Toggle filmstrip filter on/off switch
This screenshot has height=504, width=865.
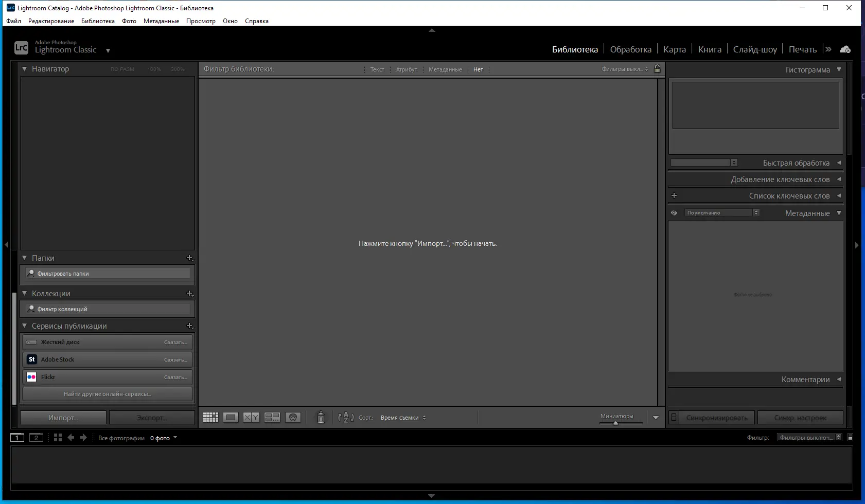coord(850,438)
